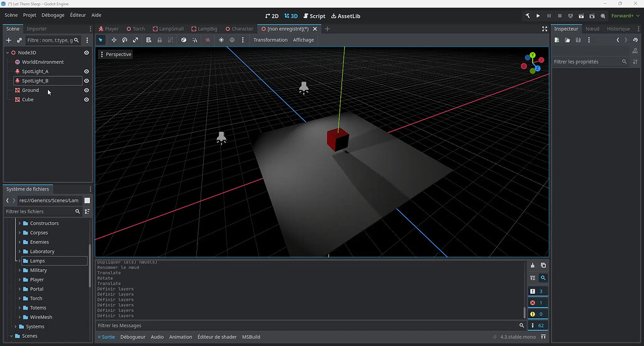Open the FileSystem sort files icon
This screenshot has width=644, height=346.
coord(87,211)
